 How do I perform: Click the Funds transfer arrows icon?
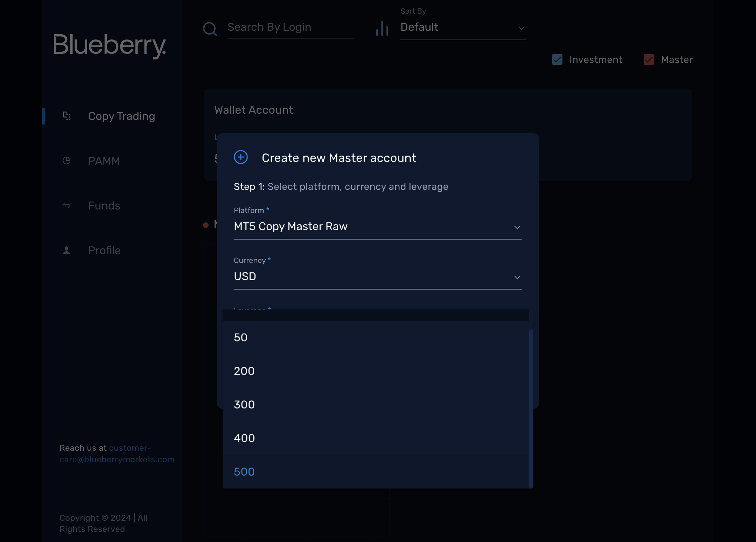66,205
